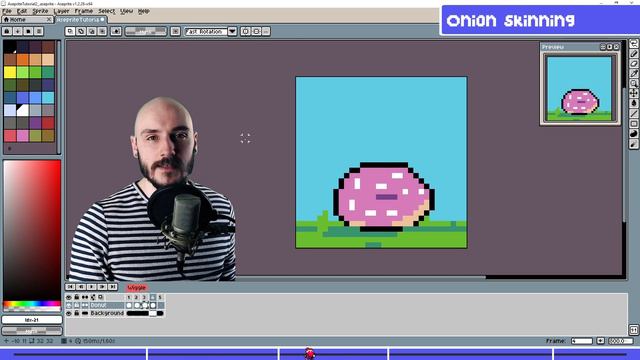The image size is (640, 360).
Task: Select the Blur tool
Action: [x=634, y=144]
